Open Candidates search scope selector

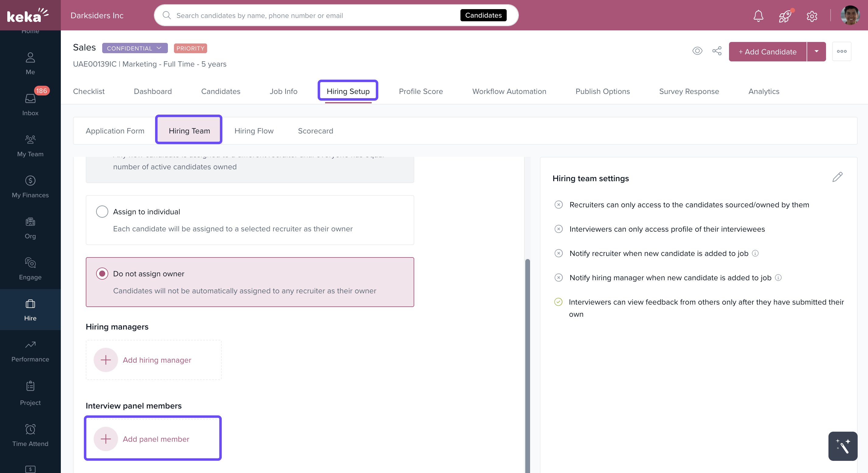[483, 16]
